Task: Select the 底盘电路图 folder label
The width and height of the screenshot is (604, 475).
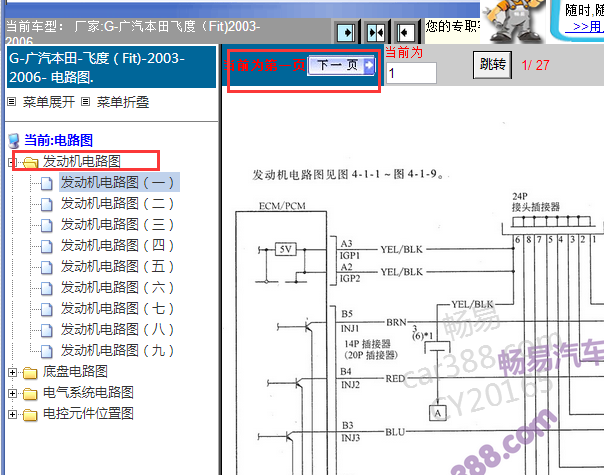Action: click(x=75, y=371)
